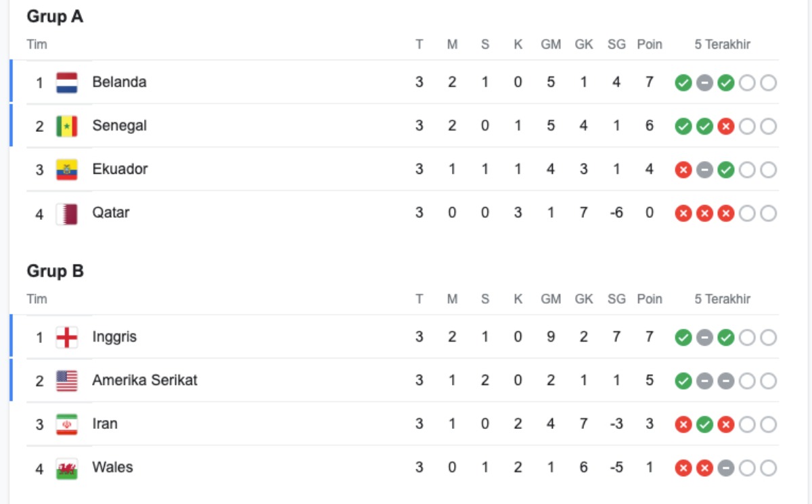Click the Qatar flag icon
Viewport: 812px width, 504px height.
point(67,214)
